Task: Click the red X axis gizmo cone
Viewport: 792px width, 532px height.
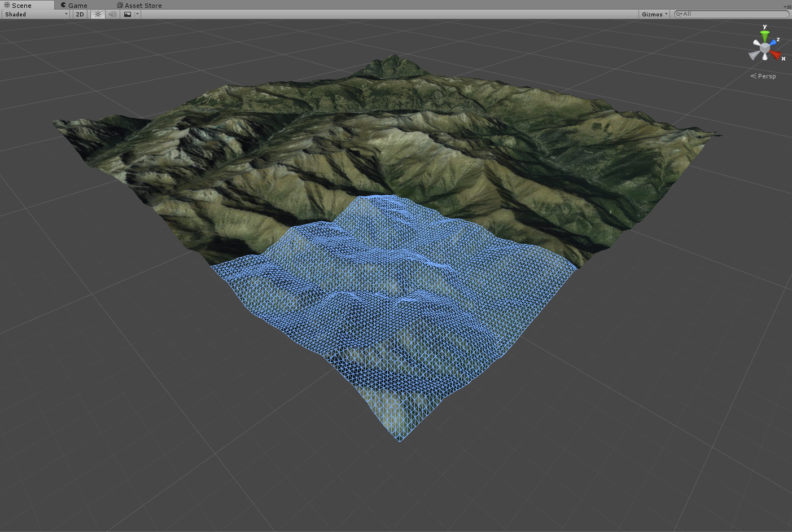Action: 776,55
